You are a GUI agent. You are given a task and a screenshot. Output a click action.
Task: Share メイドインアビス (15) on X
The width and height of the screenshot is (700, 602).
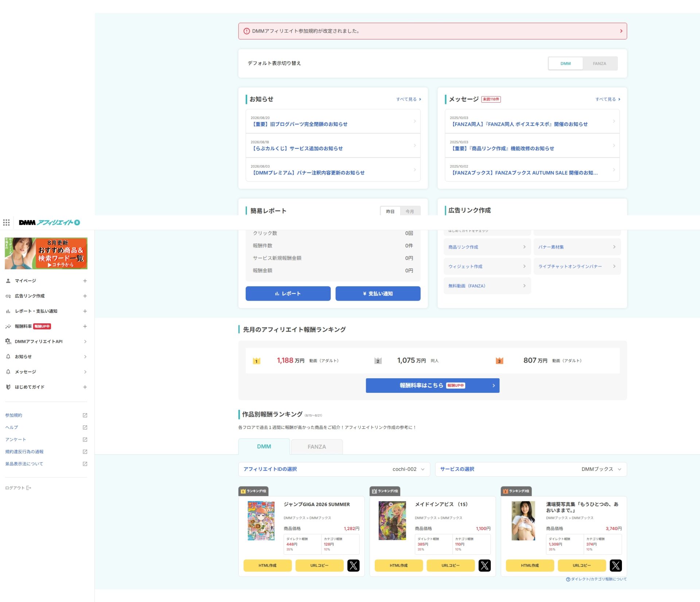click(485, 566)
